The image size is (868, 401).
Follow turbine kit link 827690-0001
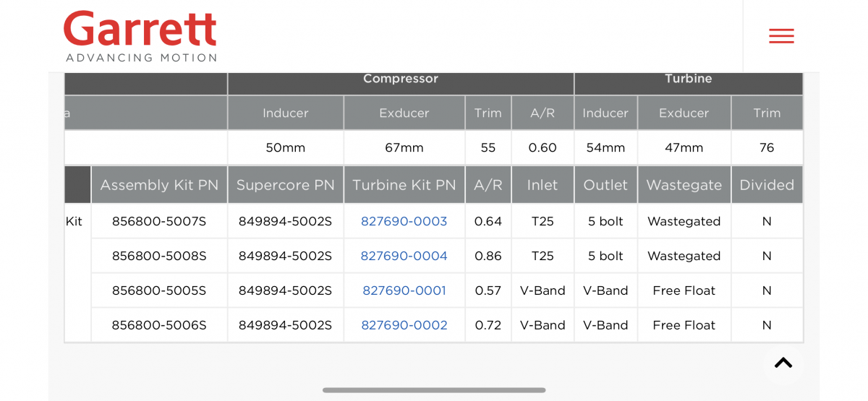404,291
